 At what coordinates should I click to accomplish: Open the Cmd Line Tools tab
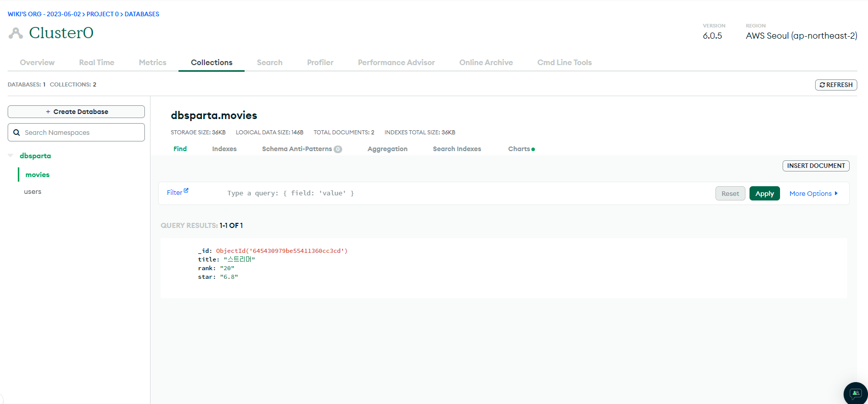click(x=564, y=62)
